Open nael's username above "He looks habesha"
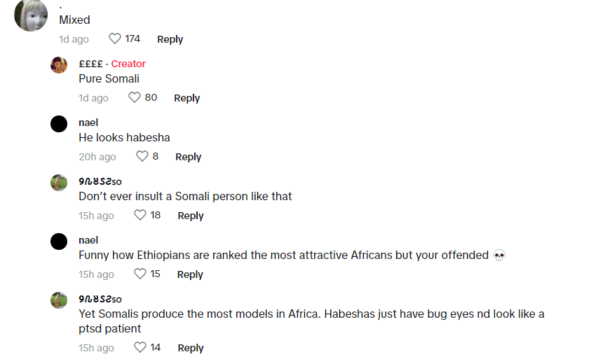 coord(88,122)
